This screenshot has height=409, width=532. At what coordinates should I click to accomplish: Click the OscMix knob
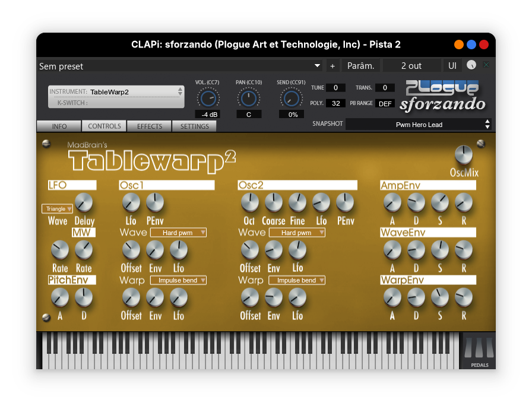click(463, 155)
